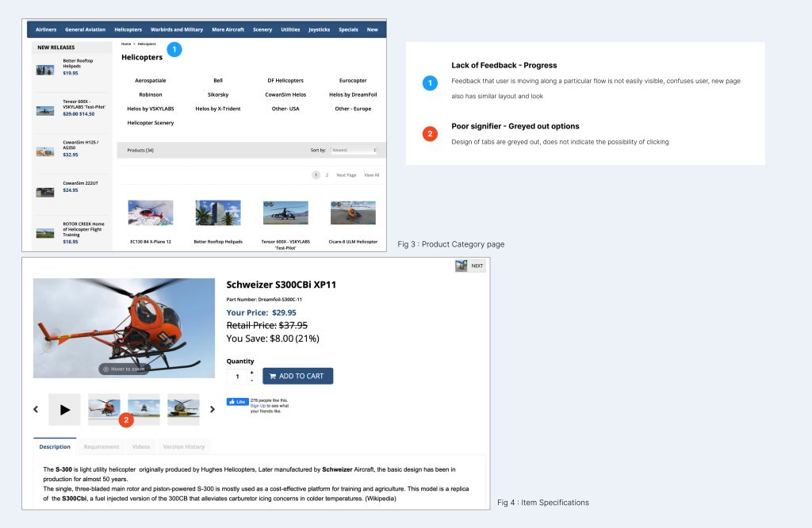Go to Home breadcrumb link
812x528 pixels.
point(126,44)
